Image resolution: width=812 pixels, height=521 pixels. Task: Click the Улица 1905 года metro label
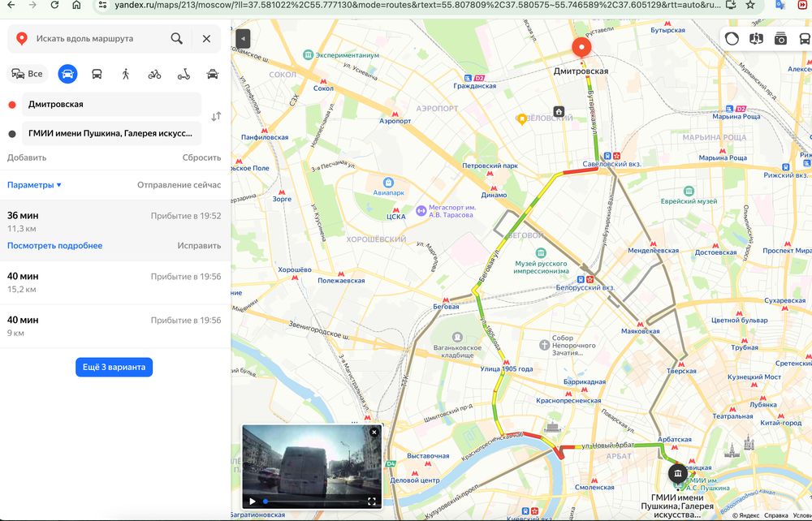(x=507, y=369)
